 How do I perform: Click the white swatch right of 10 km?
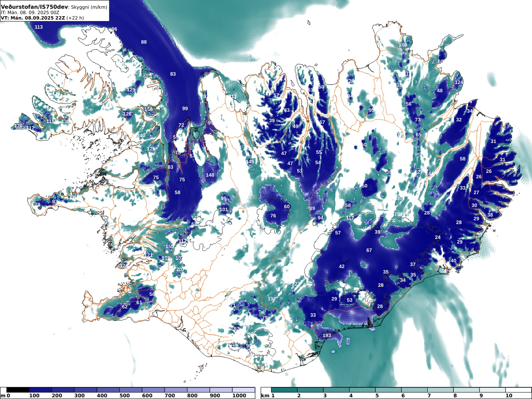pyautogui.click(x=518, y=390)
